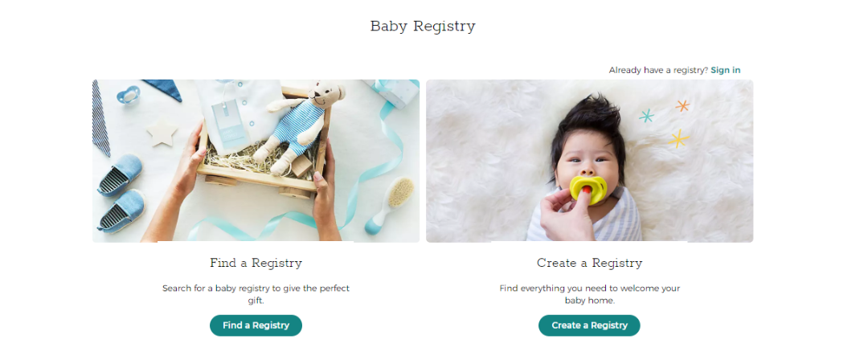Click the 'Find everything you need' description
The width and height of the screenshot is (868, 352).
(590, 294)
